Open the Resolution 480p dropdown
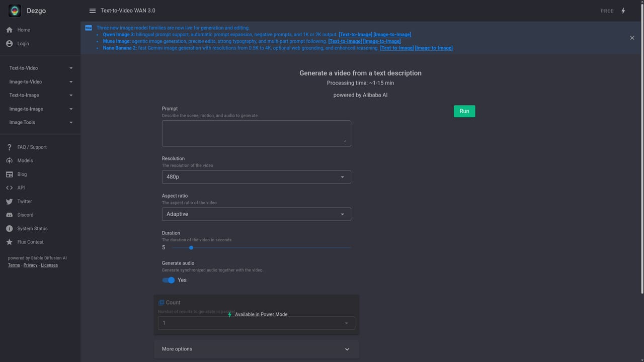644x362 pixels. (256, 177)
